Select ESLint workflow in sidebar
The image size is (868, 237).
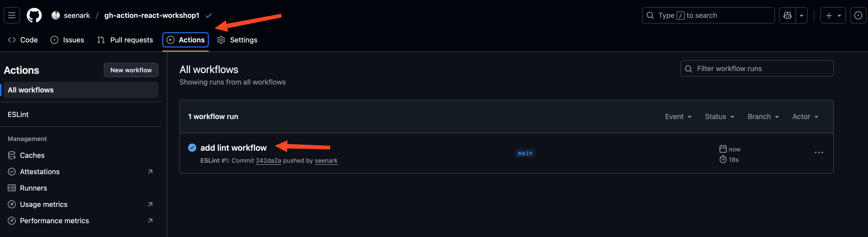coord(18,114)
